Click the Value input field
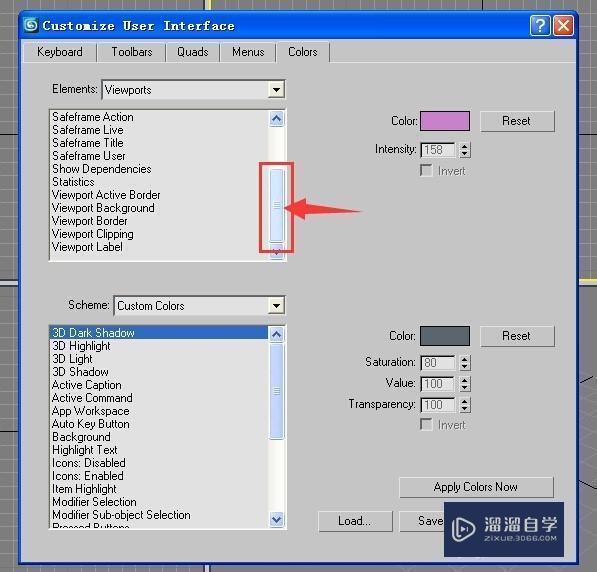The image size is (597, 572). pos(438,384)
